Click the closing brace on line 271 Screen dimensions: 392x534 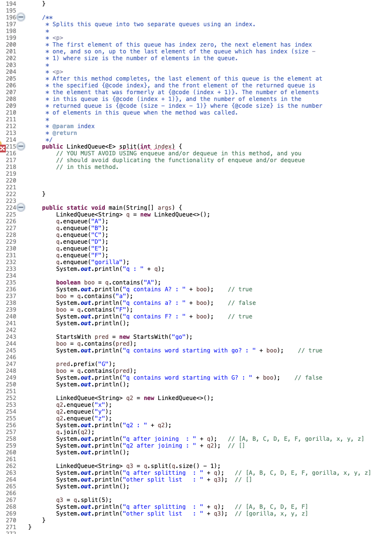[30, 526]
